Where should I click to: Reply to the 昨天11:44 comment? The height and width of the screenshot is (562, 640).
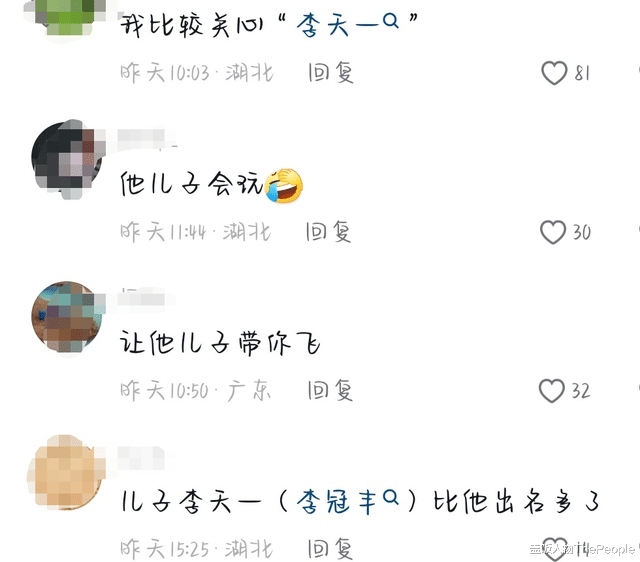click(x=329, y=232)
